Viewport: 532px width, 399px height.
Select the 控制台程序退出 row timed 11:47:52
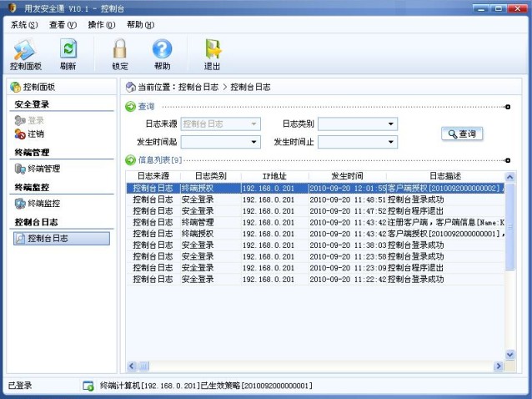point(315,211)
